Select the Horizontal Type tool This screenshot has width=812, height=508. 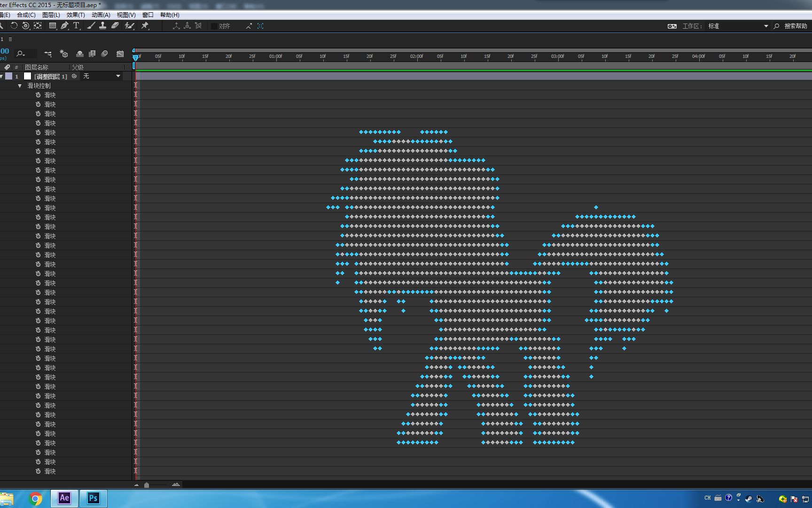click(x=76, y=26)
